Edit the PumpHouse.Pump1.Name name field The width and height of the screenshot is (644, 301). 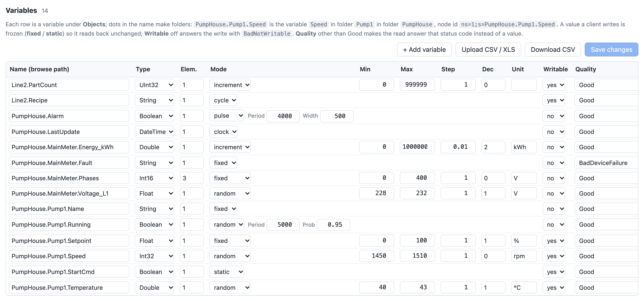tap(69, 209)
